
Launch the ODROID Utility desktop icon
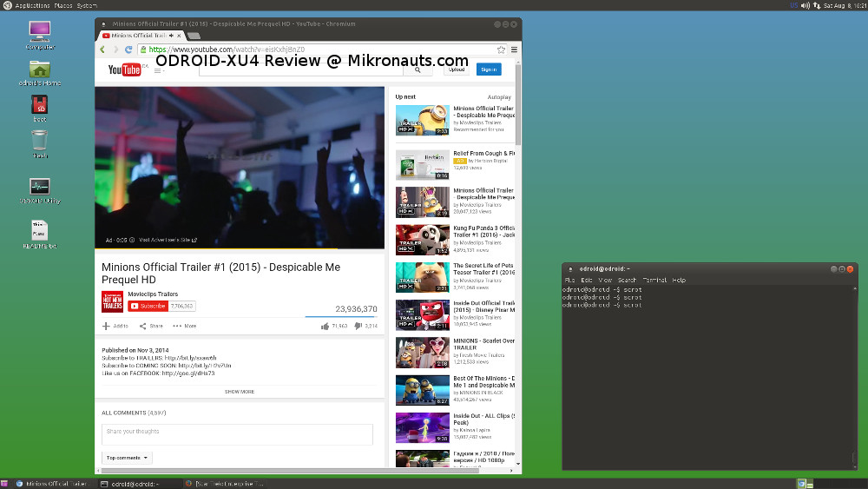[x=39, y=186]
